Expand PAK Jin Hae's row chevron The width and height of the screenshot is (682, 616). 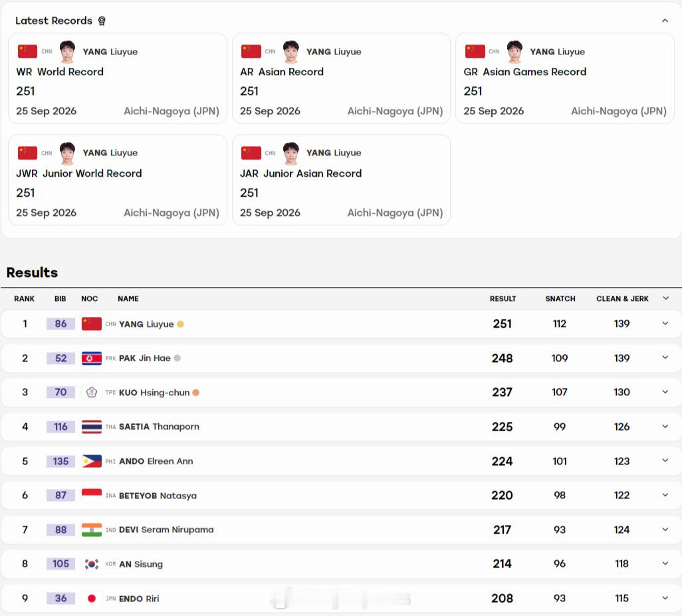pyautogui.click(x=665, y=358)
